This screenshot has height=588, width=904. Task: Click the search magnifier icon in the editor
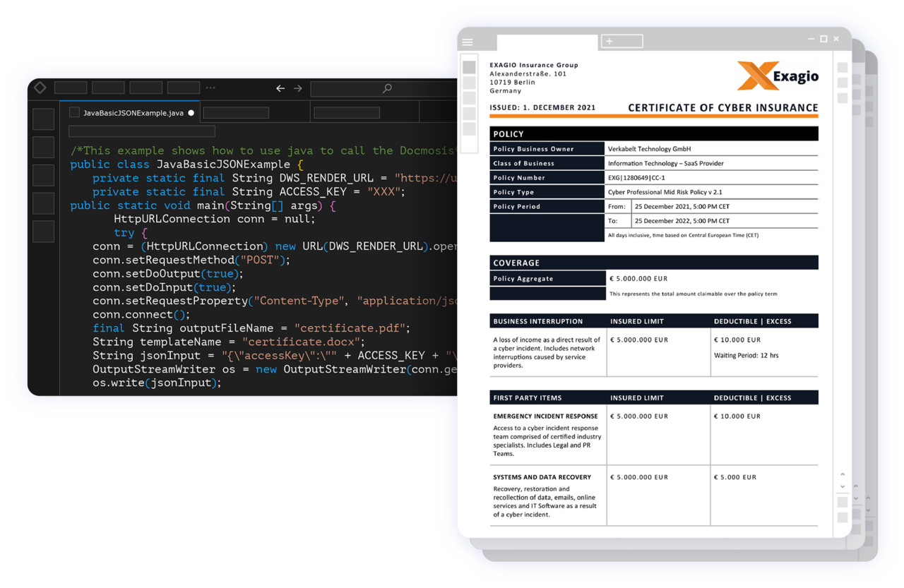point(386,88)
